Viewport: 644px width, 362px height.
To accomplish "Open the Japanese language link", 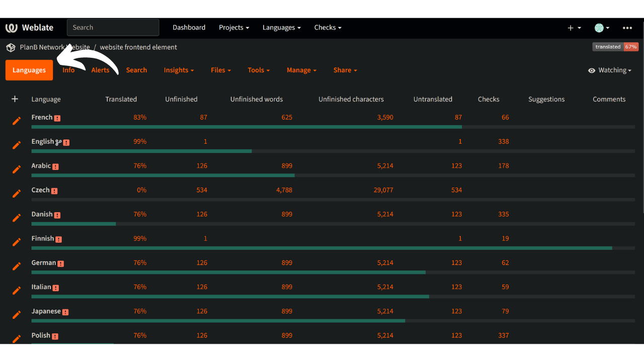I will (46, 311).
